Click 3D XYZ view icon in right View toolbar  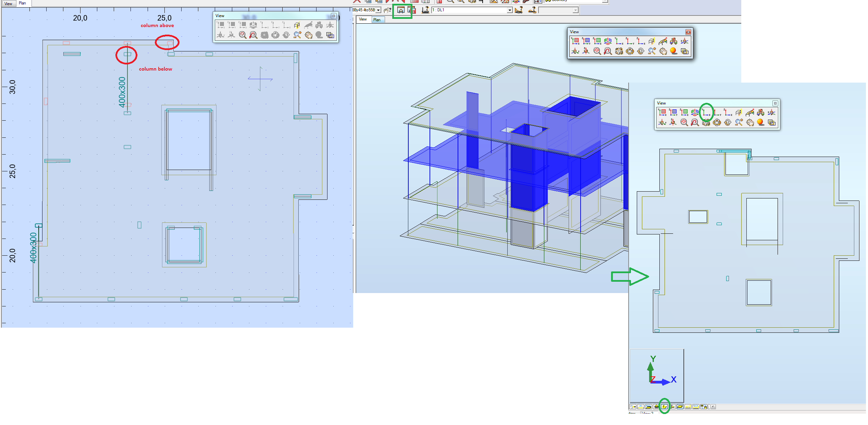point(695,112)
